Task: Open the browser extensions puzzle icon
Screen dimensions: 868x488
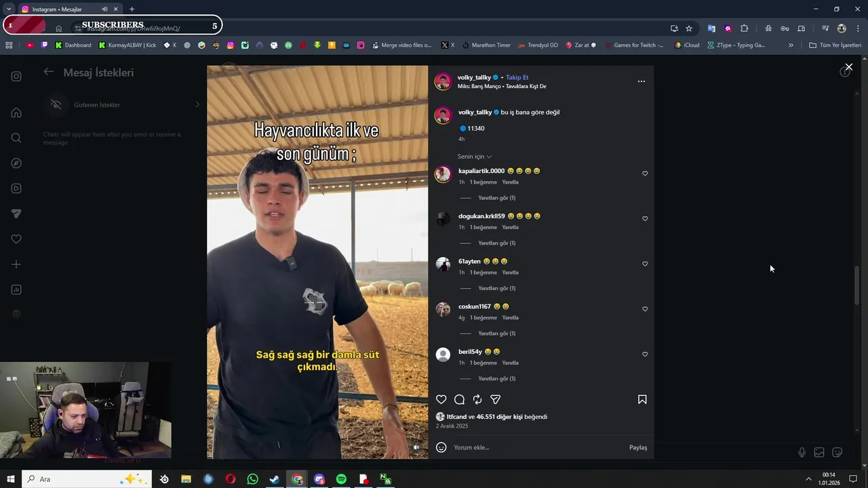Action: pyautogui.click(x=744, y=28)
